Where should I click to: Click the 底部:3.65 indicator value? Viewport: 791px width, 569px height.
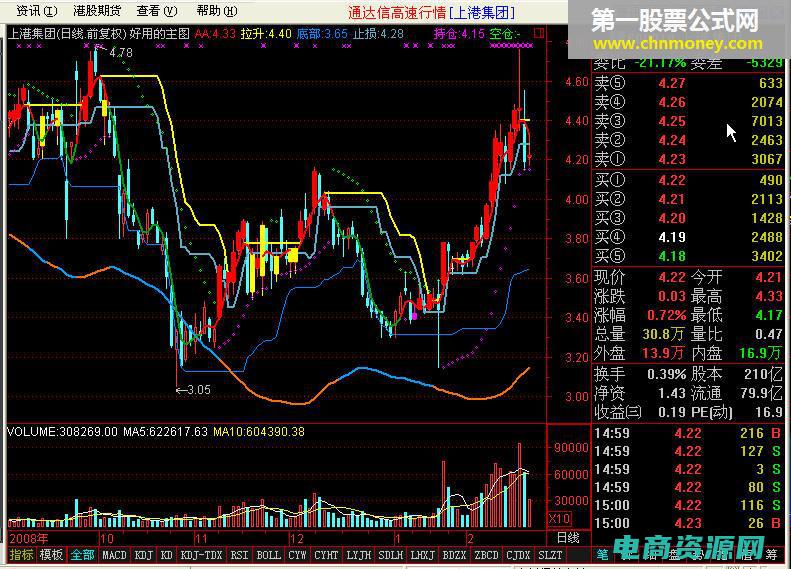point(322,34)
